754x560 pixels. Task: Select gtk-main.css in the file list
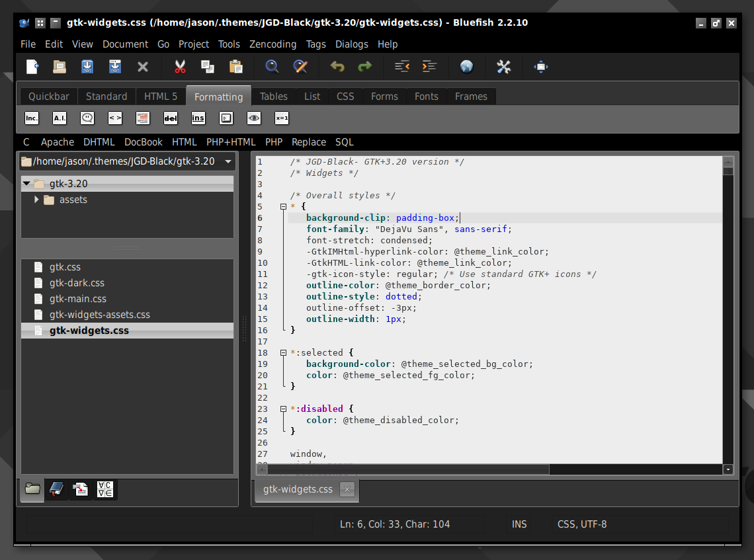[x=128, y=299]
